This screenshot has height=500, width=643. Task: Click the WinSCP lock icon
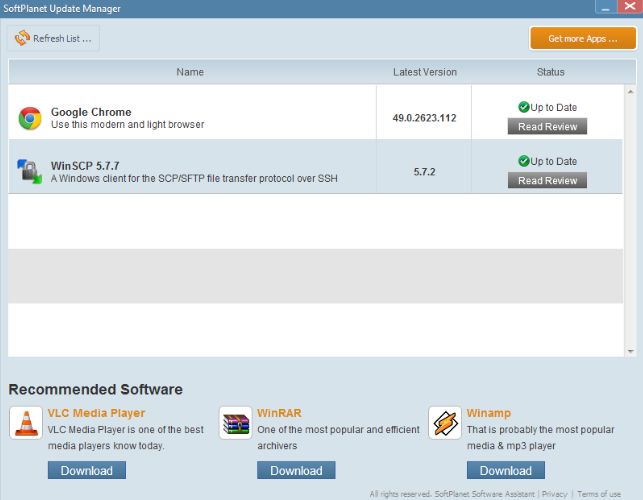[x=30, y=171]
